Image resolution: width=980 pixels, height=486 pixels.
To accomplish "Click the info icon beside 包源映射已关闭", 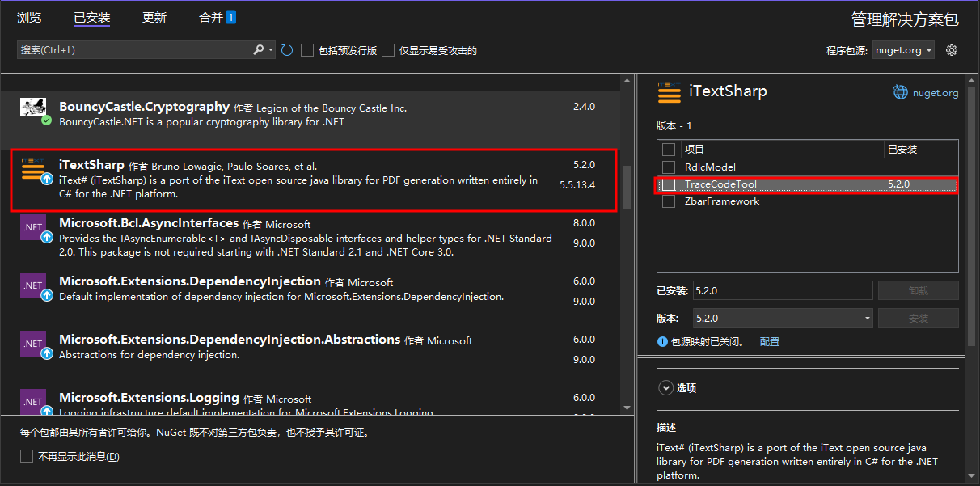I will point(665,341).
